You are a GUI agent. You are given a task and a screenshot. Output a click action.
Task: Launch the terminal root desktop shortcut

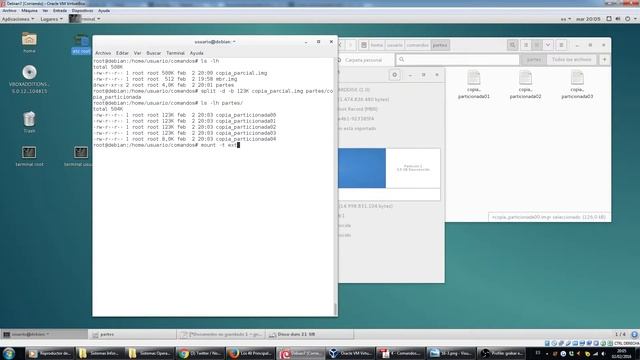[x=29, y=156]
